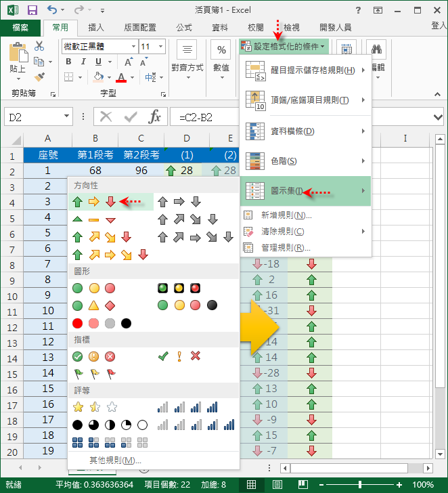Viewport: 448px width, 493px height.
Task: Click the vertical scrollbar down arrow
Action: click(x=440, y=454)
